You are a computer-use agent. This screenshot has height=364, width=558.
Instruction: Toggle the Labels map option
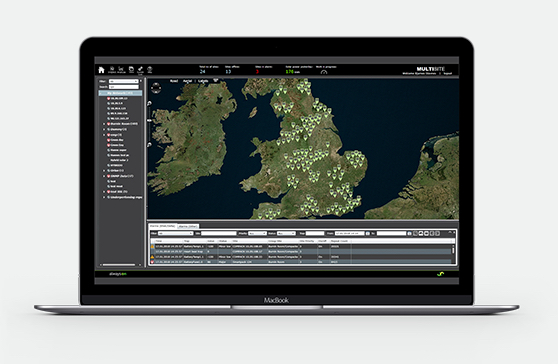[203, 81]
